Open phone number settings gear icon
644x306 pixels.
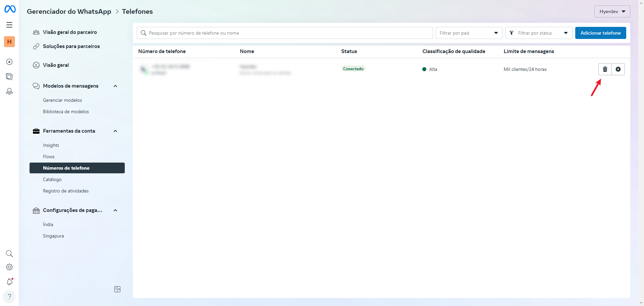click(x=618, y=69)
